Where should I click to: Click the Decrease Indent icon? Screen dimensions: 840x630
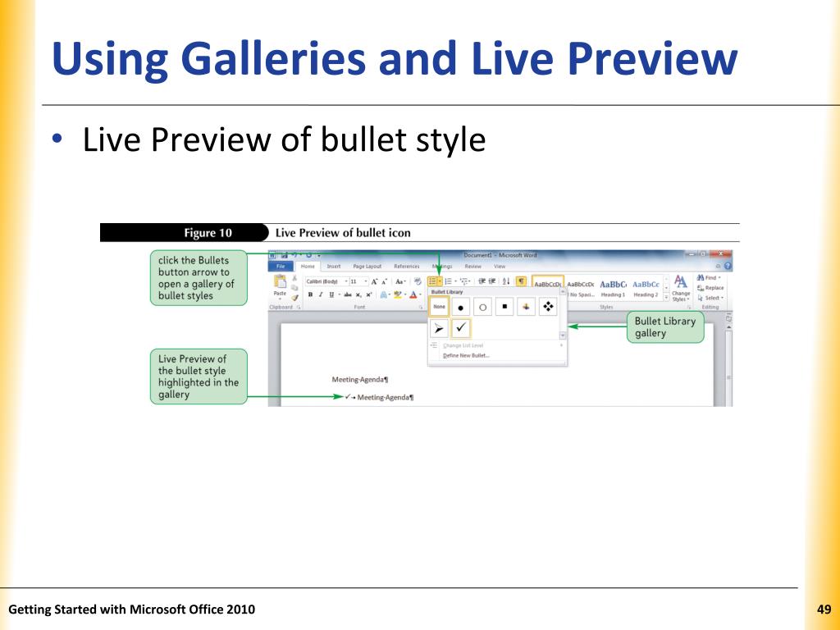click(482, 281)
